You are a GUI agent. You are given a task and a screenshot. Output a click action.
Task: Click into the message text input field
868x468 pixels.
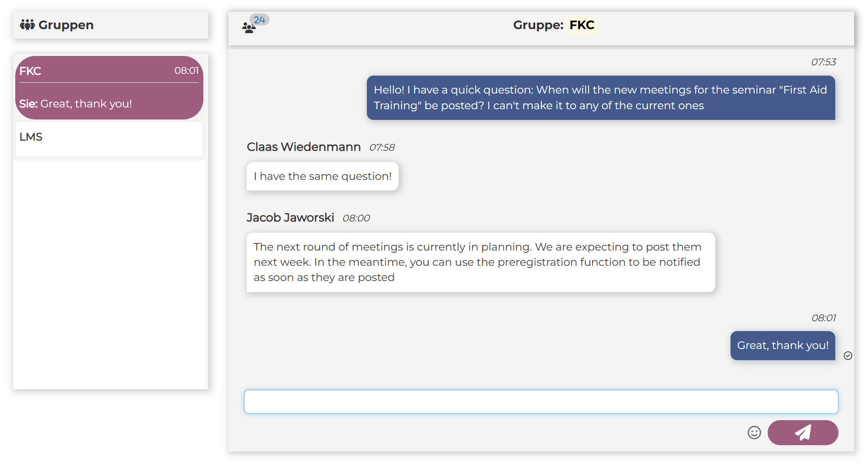coord(541,402)
